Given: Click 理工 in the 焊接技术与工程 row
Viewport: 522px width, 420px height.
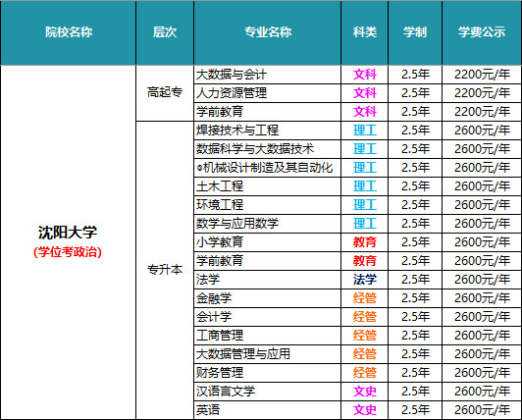Looking at the screenshot, I should [365, 131].
